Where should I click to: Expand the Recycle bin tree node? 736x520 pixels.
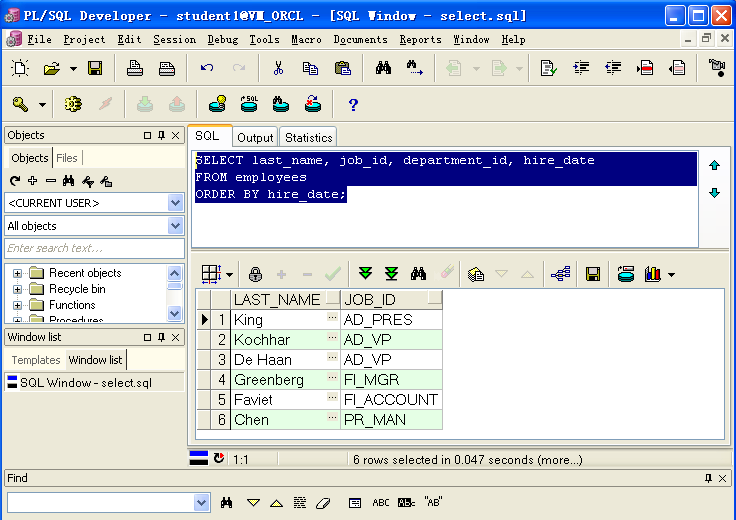tap(17, 289)
